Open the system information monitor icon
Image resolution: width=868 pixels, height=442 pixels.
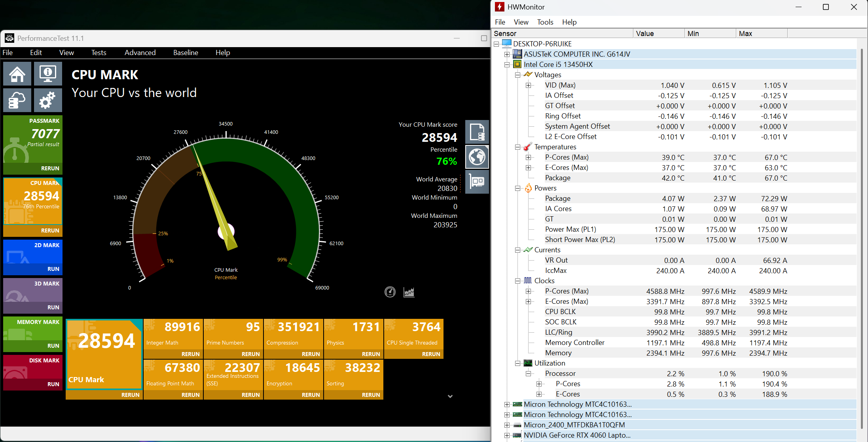coord(48,74)
